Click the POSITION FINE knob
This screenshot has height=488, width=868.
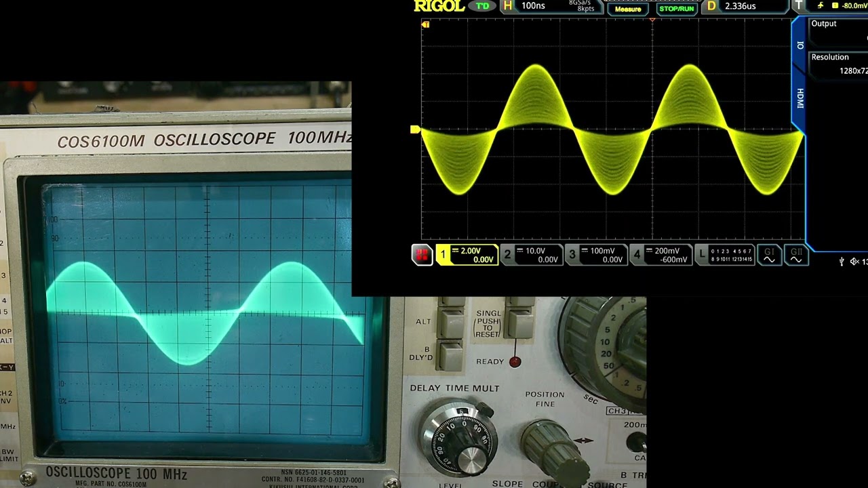(x=555, y=452)
